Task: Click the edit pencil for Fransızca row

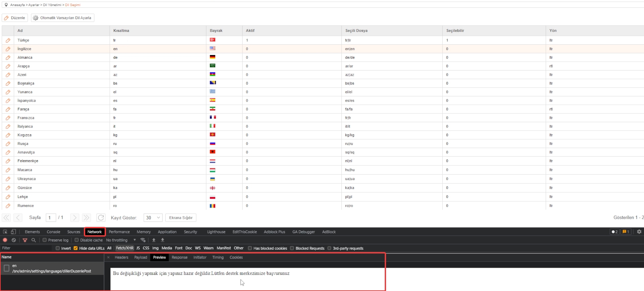Action: tap(8, 118)
